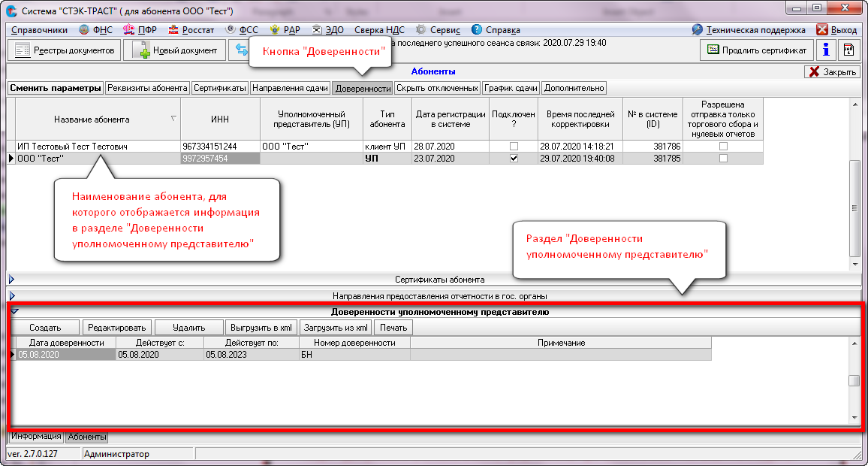Sort by Название абонента column header
This screenshot has height=466, width=868.
click(x=98, y=120)
